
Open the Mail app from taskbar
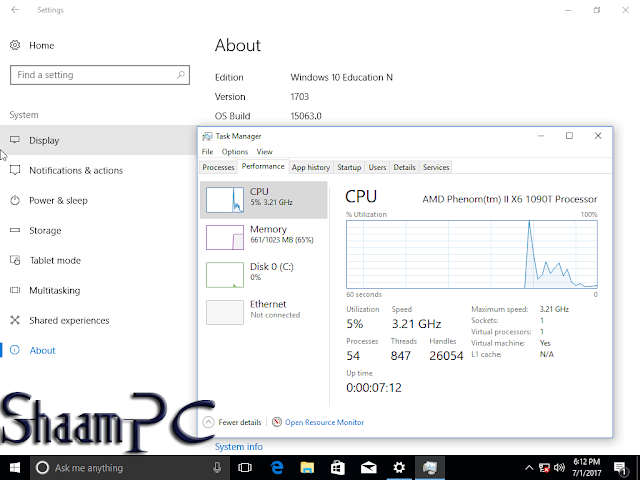coord(369,468)
